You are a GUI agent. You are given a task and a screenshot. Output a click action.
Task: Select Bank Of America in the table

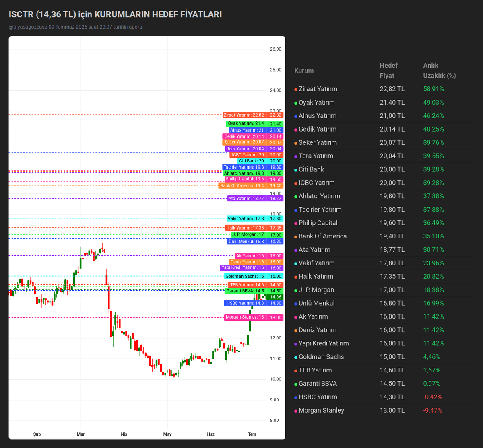[x=322, y=236]
